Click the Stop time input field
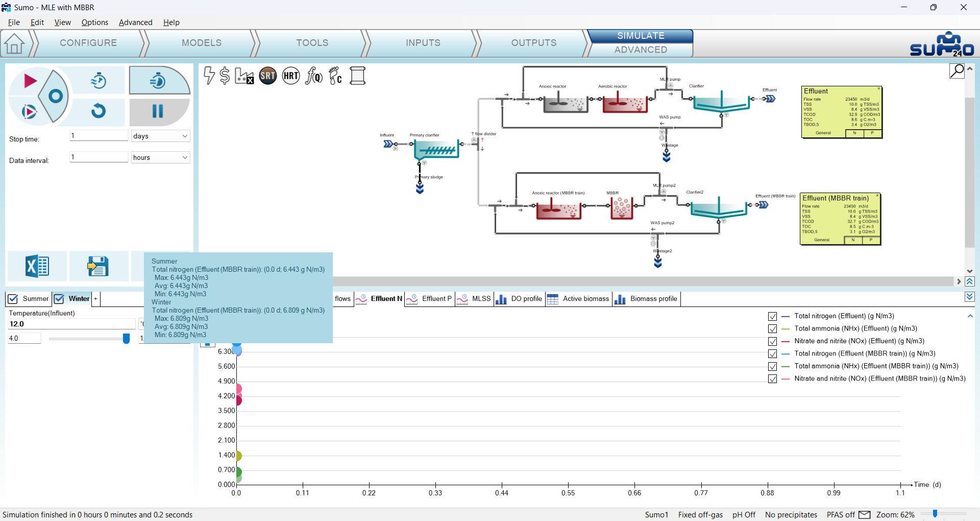Image resolution: width=980 pixels, height=521 pixels. (x=99, y=136)
